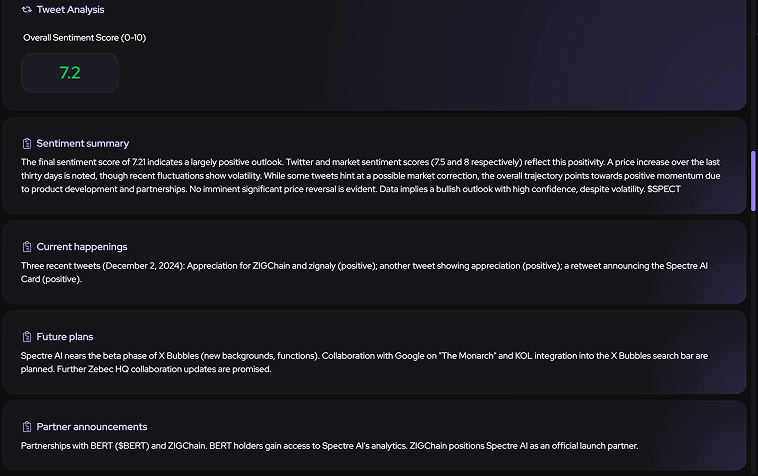Select the 7.2 sentiment score box
Viewport: 758px width, 476px height.
[x=70, y=73]
